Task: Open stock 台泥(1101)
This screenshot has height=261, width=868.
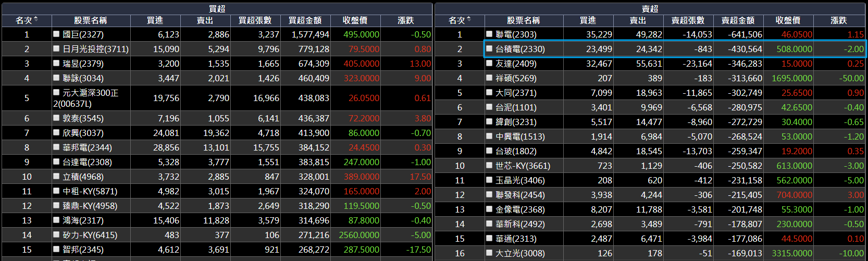Action: point(516,107)
